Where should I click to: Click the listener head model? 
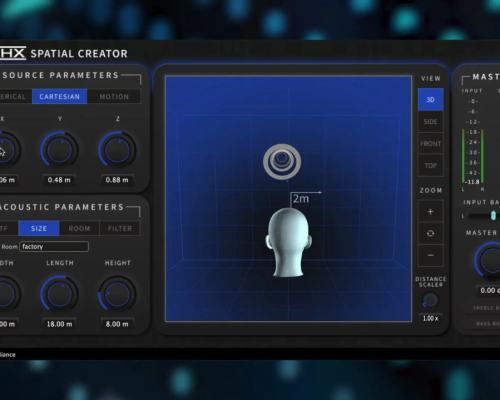coord(288,242)
